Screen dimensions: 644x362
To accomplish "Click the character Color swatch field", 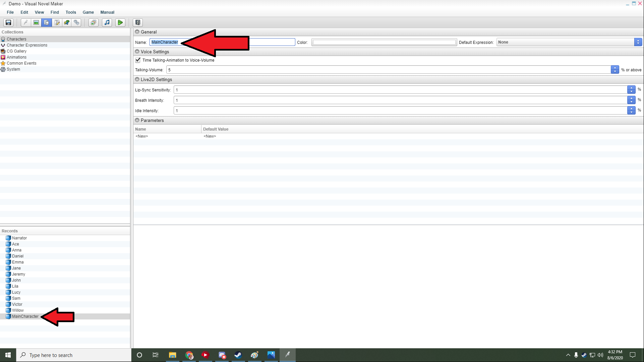I will (384, 42).
